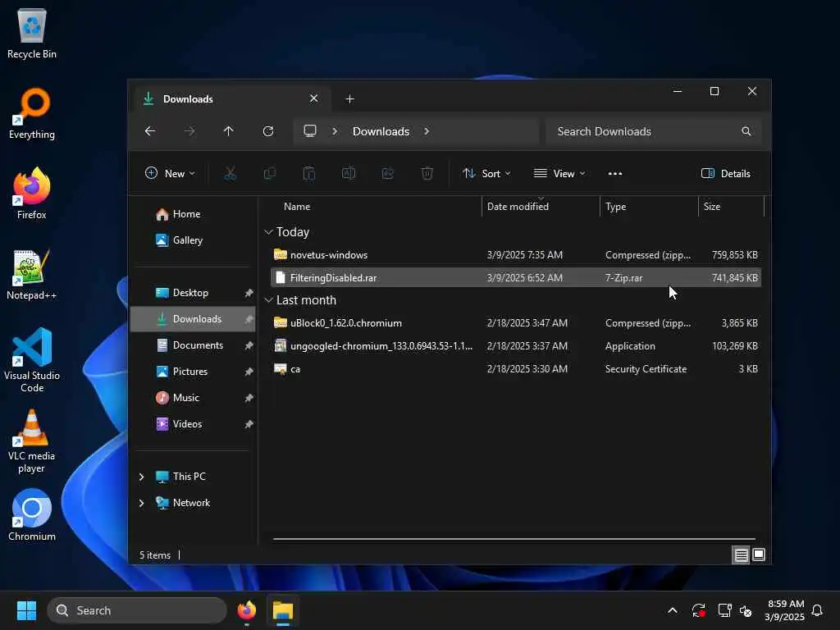Viewport: 840px width, 630px height.
Task: Click the Search Downloads field
Action: point(654,131)
